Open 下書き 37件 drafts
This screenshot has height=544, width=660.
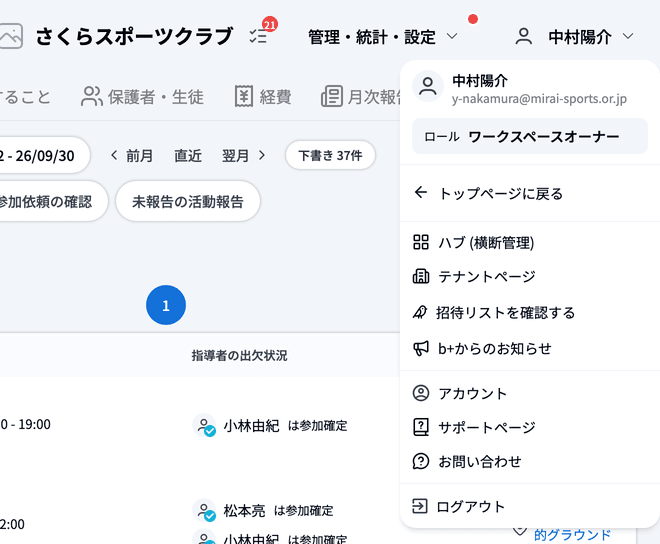pyautogui.click(x=330, y=155)
